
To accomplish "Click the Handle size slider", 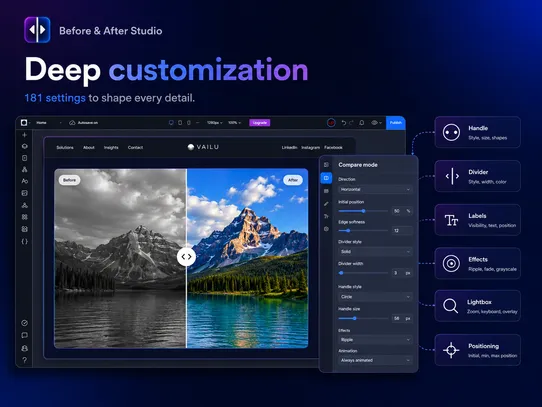I will click(363, 318).
